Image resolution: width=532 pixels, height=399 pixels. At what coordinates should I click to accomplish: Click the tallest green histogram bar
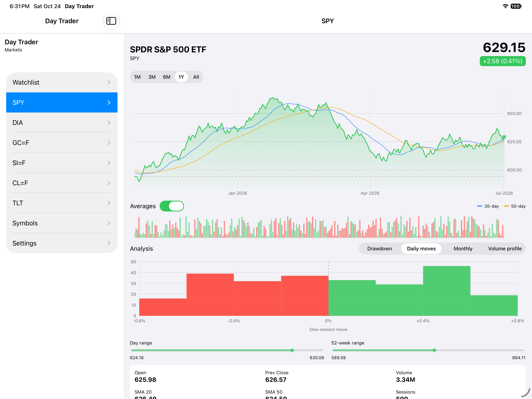pos(447,291)
